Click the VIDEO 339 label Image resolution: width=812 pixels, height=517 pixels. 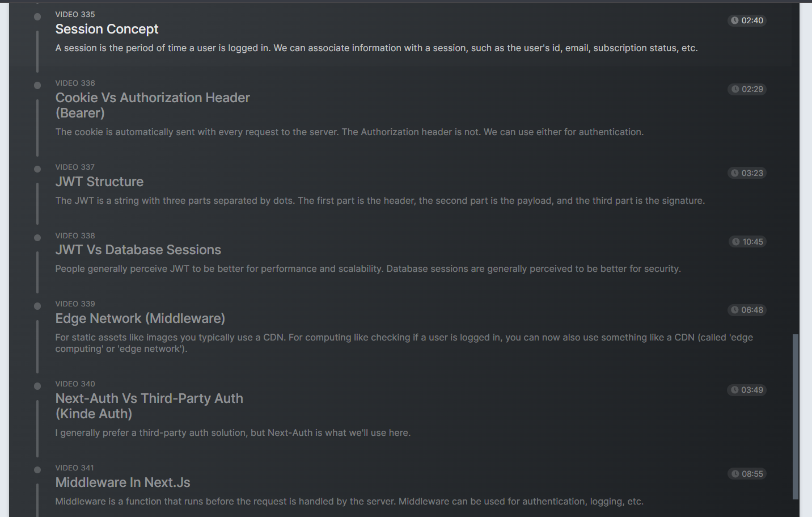click(75, 304)
